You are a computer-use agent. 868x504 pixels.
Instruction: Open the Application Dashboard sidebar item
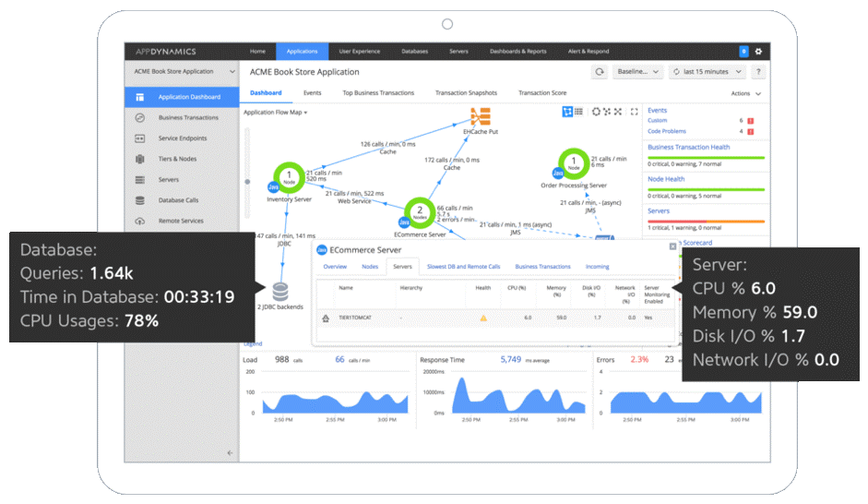point(182,97)
